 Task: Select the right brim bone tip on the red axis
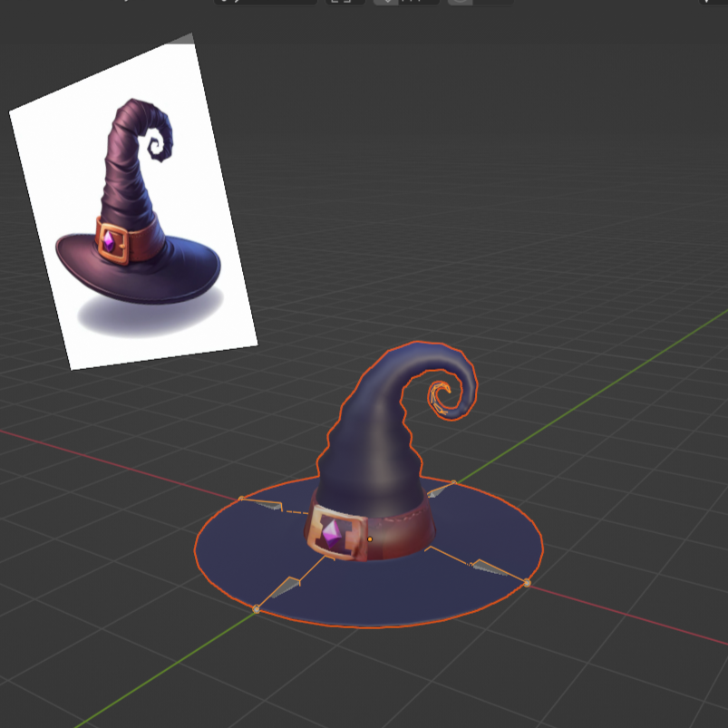pos(527,583)
